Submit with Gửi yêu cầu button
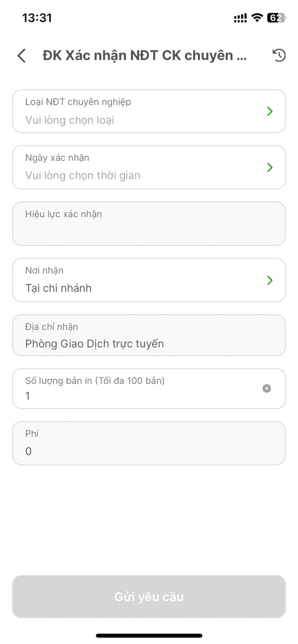Viewport: 298px width, 644px height. click(x=149, y=596)
